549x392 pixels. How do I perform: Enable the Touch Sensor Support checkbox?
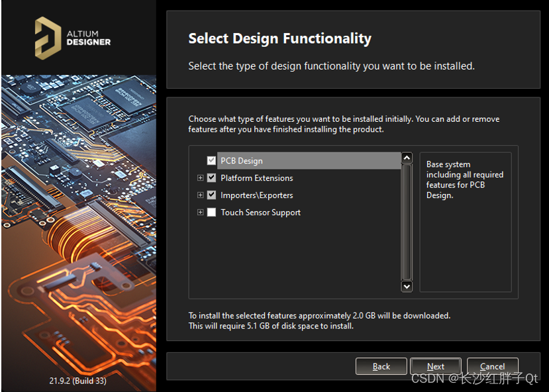click(211, 213)
